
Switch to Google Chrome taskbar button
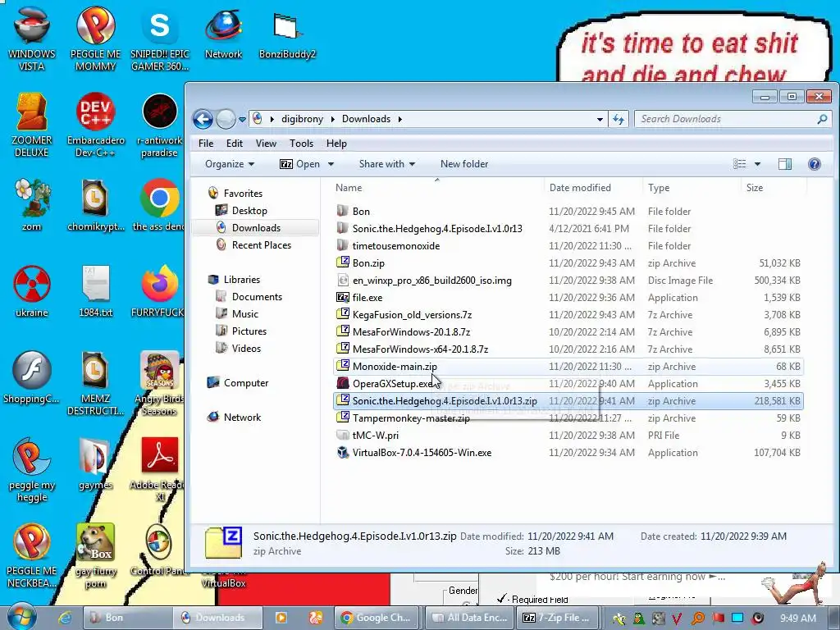(x=377, y=618)
